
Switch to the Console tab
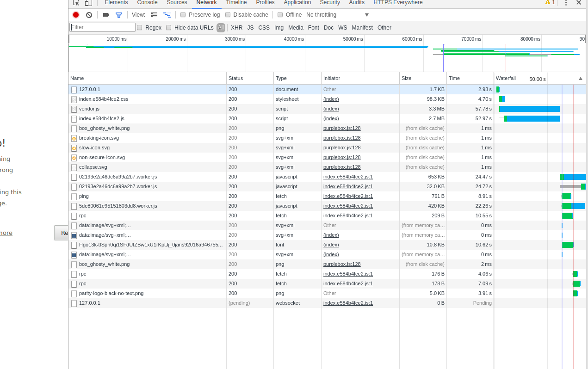147,3
